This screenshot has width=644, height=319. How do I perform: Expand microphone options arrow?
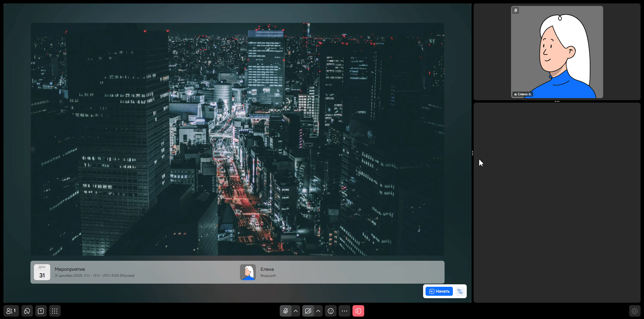pos(296,311)
